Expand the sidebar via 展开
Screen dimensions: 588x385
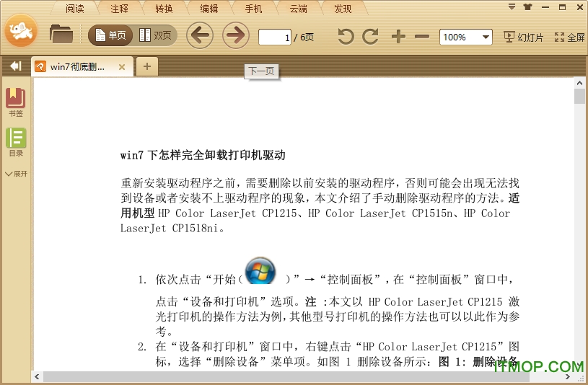(16, 174)
